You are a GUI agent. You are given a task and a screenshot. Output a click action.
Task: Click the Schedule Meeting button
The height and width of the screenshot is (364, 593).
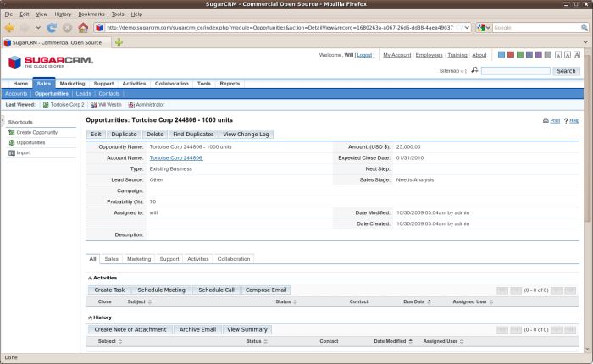point(162,290)
